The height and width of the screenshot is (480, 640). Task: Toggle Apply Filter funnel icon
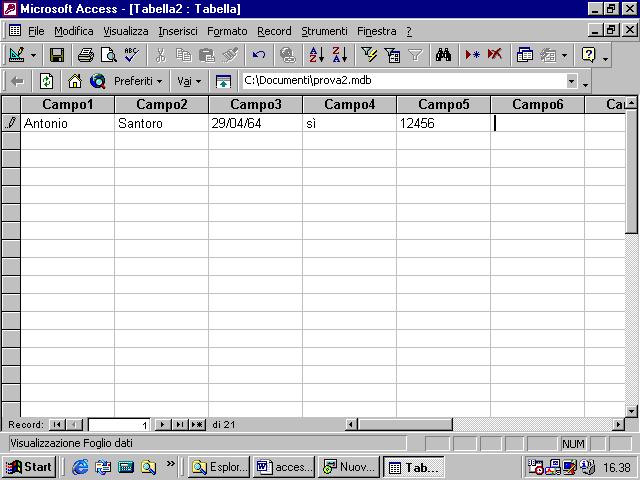415,55
